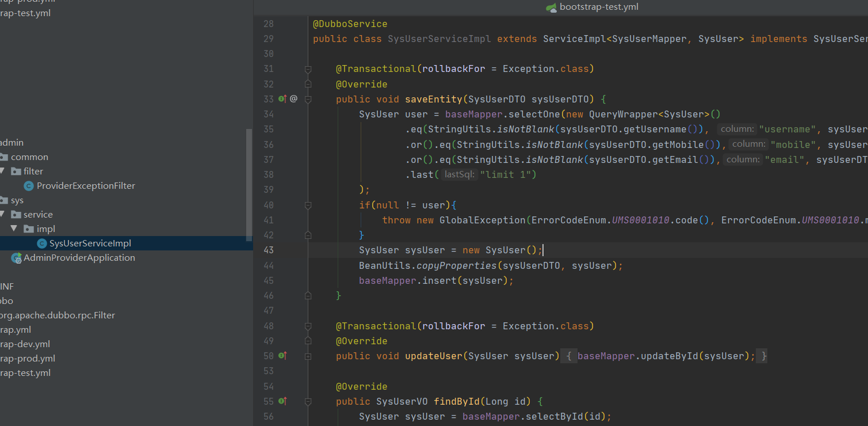Click the 'column:' hint before "email"
This screenshot has height=426, width=868.
743,159
